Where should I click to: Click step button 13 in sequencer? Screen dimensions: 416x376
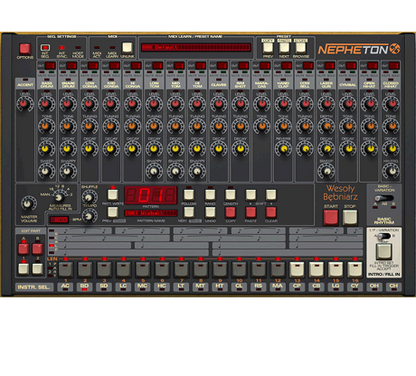pyautogui.click(x=297, y=269)
